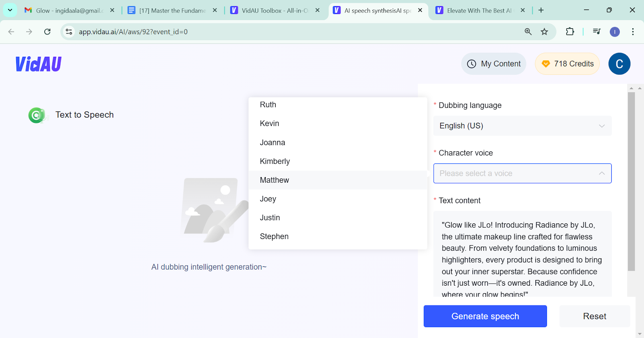Select Joanna from the voice list
Image resolution: width=644 pixels, height=338 pixels.
[x=338, y=142]
